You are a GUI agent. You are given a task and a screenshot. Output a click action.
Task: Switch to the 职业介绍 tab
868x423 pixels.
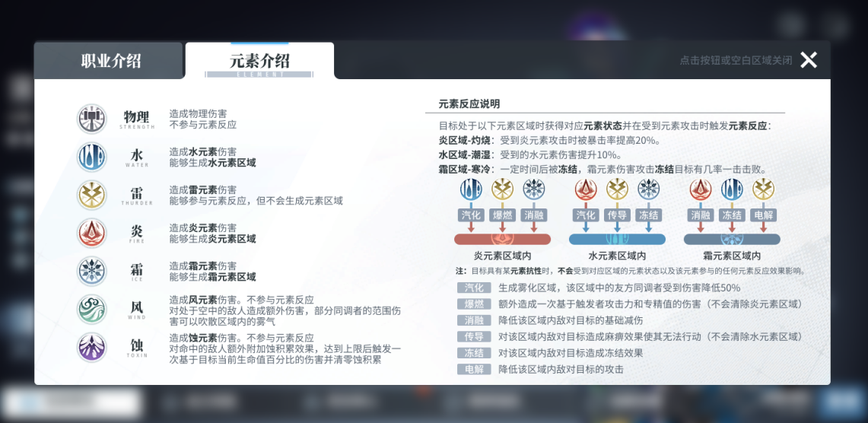coord(110,62)
